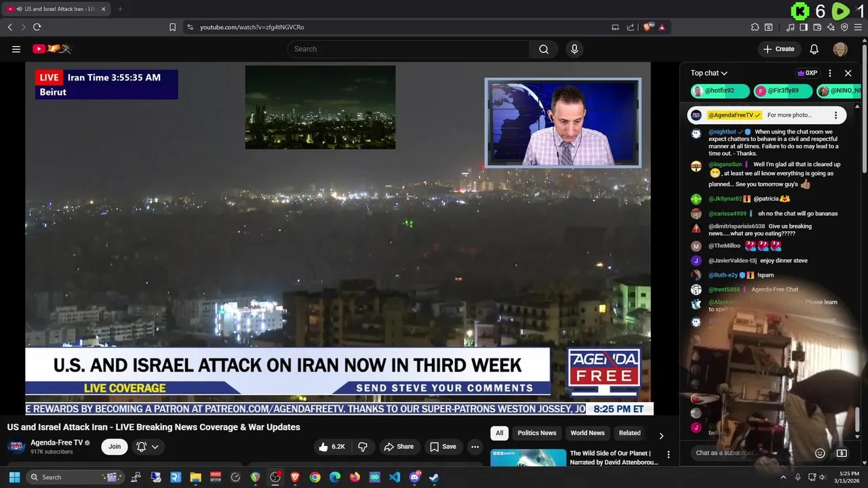
Task: Open File Explorer from the taskbar
Action: (x=195, y=477)
